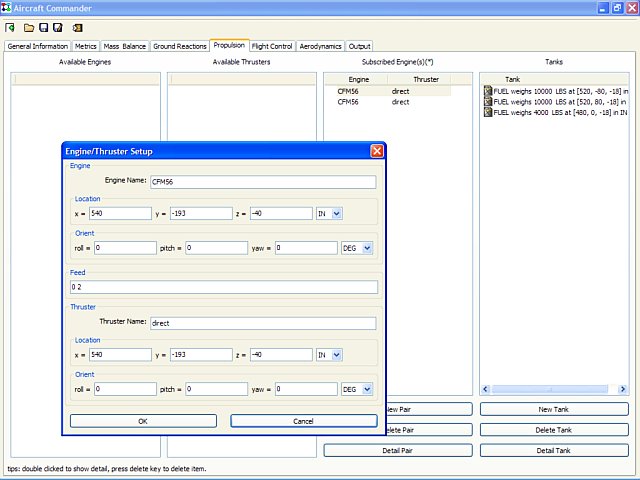Select the first FUEL 10000 LBS tank icon

488,91
